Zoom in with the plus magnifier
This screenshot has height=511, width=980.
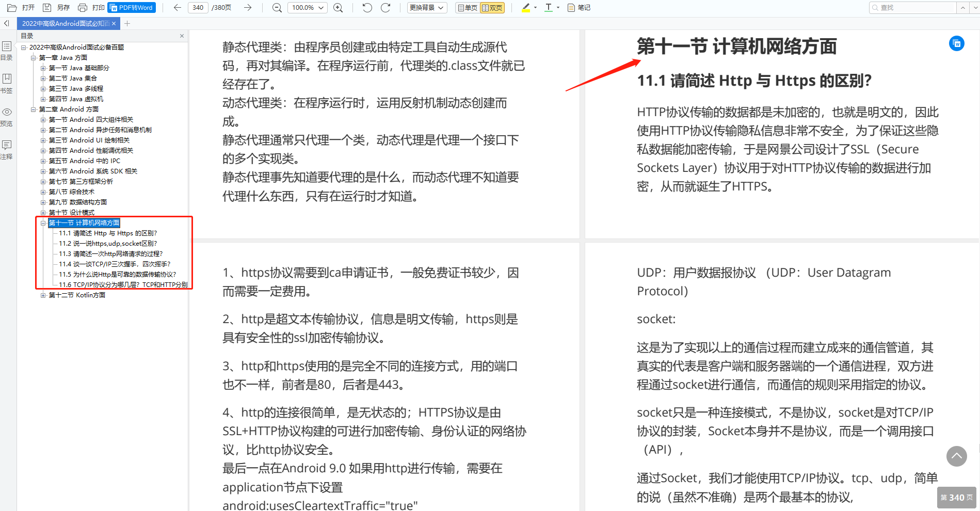pyautogui.click(x=338, y=8)
